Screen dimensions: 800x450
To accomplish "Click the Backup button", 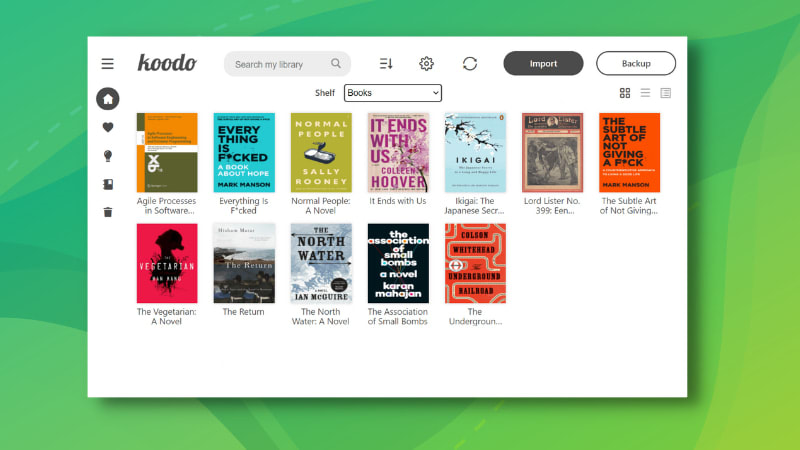I will (636, 64).
